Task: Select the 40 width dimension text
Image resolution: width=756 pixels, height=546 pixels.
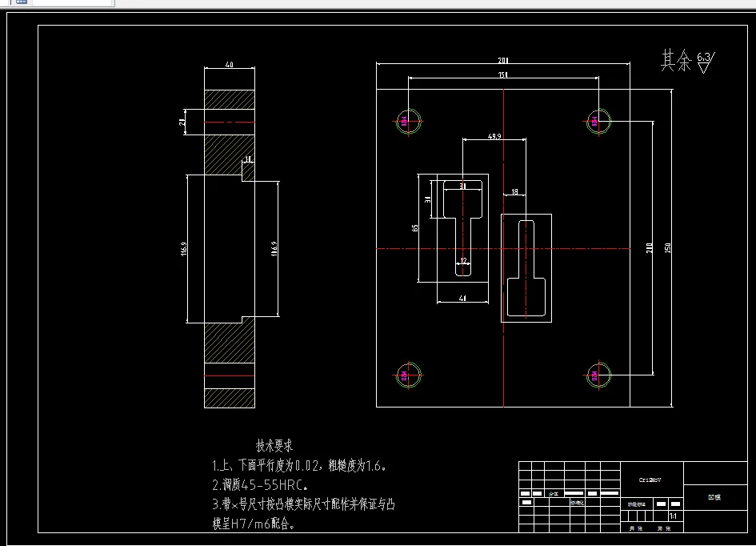Action: coord(230,65)
